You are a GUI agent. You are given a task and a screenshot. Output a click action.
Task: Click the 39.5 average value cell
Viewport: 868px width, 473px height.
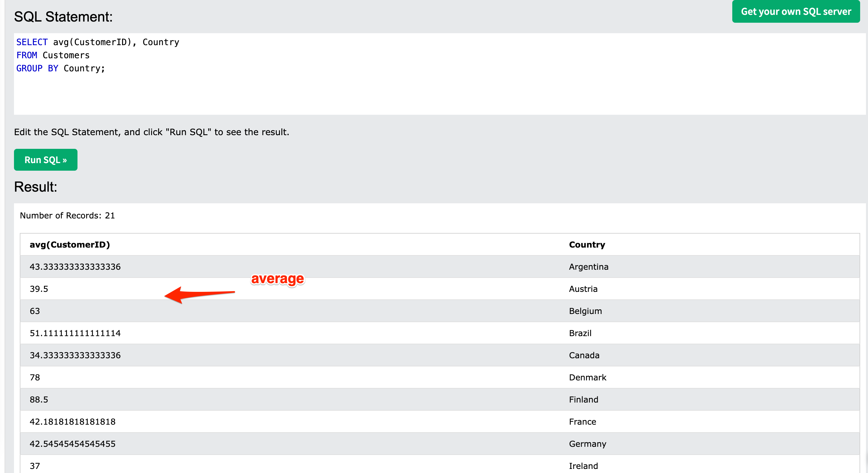pyautogui.click(x=39, y=289)
